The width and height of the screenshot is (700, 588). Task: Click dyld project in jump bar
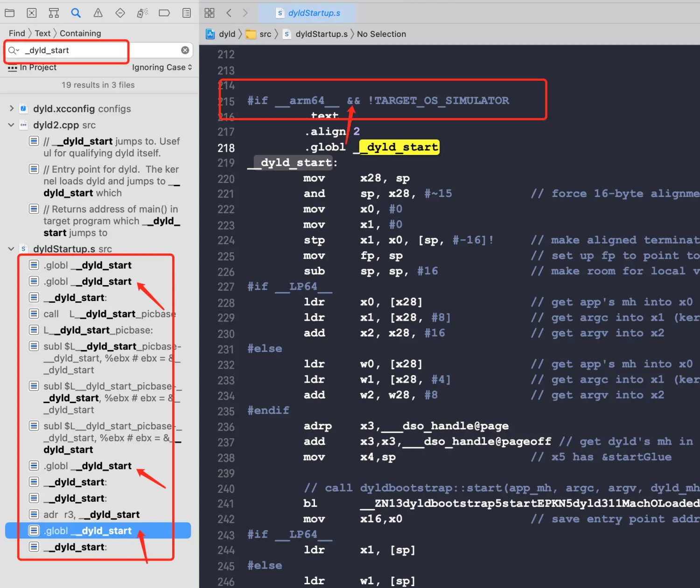[x=221, y=34]
